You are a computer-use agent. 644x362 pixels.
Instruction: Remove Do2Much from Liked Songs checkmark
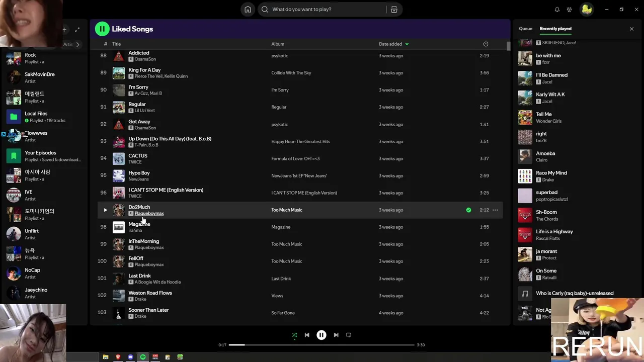(x=468, y=210)
